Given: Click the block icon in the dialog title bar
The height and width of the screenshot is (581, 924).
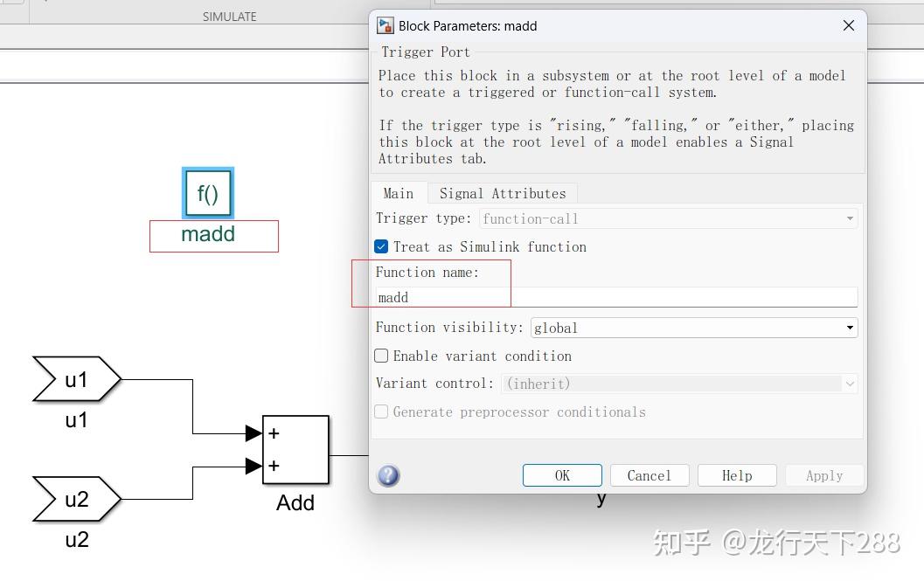Looking at the screenshot, I should point(385,25).
